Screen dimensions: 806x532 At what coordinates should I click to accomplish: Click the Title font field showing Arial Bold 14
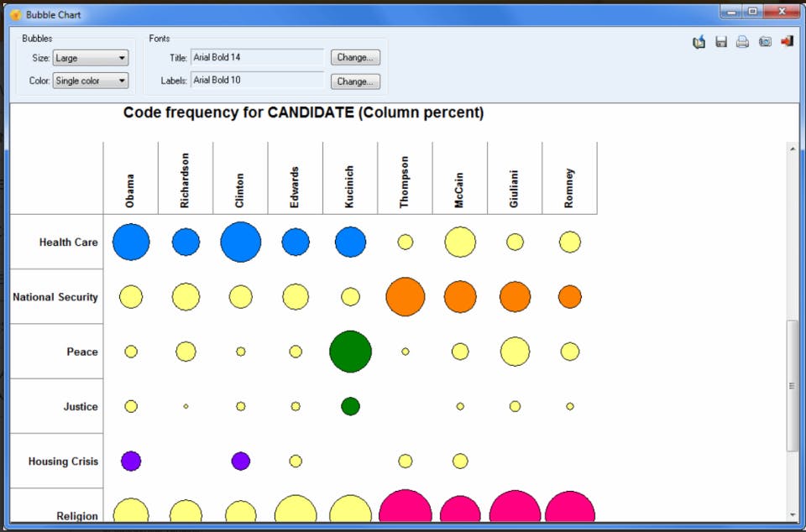tap(258, 57)
